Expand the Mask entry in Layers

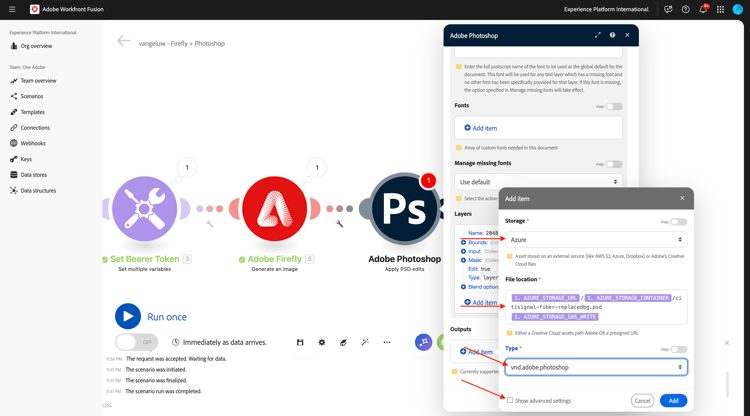pos(463,260)
